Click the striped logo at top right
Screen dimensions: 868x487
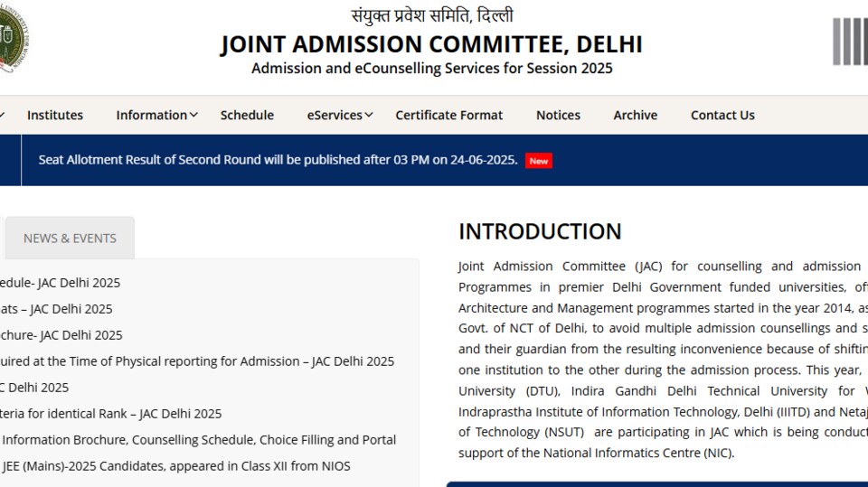pos(850,42)
